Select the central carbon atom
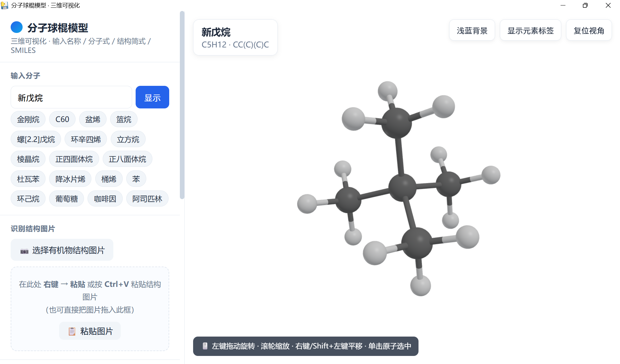This screenshot has height=364, width=620. click(x=402, y=187)
